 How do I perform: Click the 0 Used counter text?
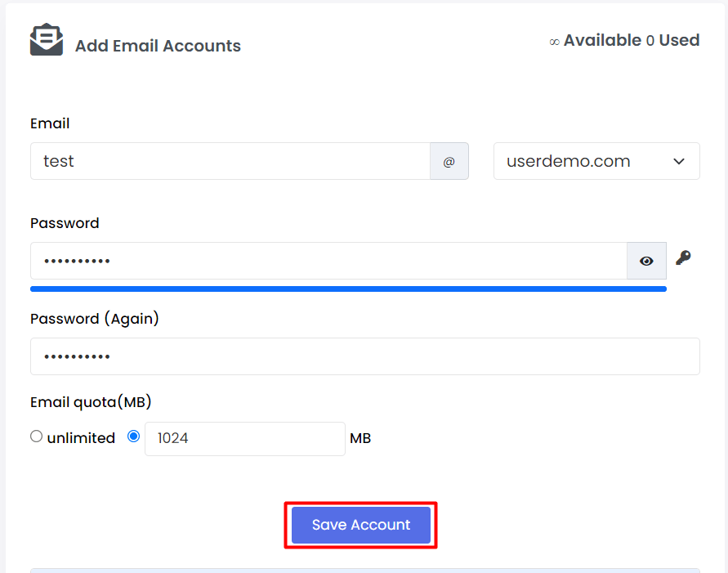coord(672,40)
